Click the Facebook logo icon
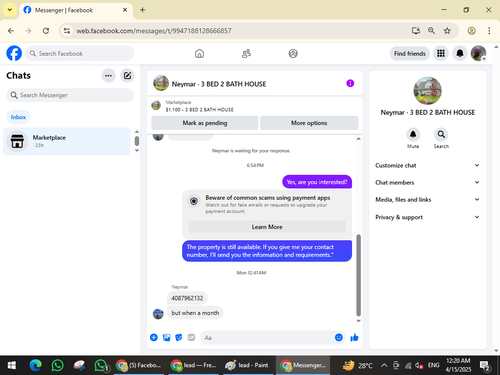The height and width of the screenshot is (375, 500). (14, 53)
